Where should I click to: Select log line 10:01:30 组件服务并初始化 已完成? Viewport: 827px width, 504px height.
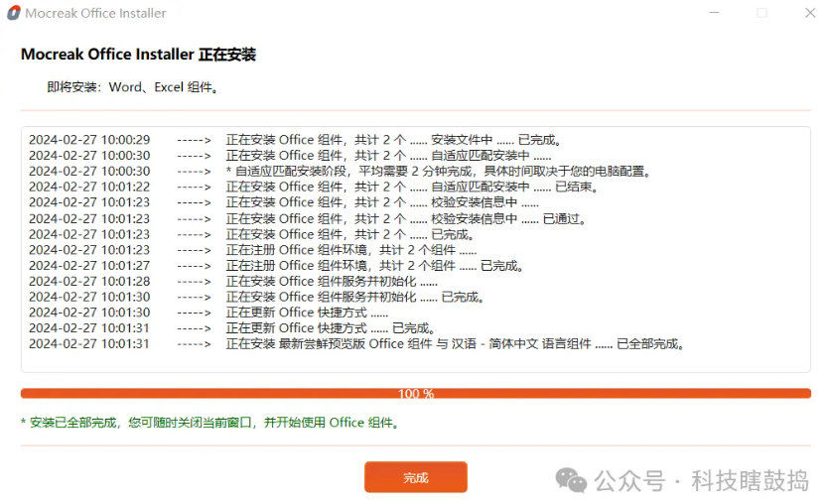[257, 297]
